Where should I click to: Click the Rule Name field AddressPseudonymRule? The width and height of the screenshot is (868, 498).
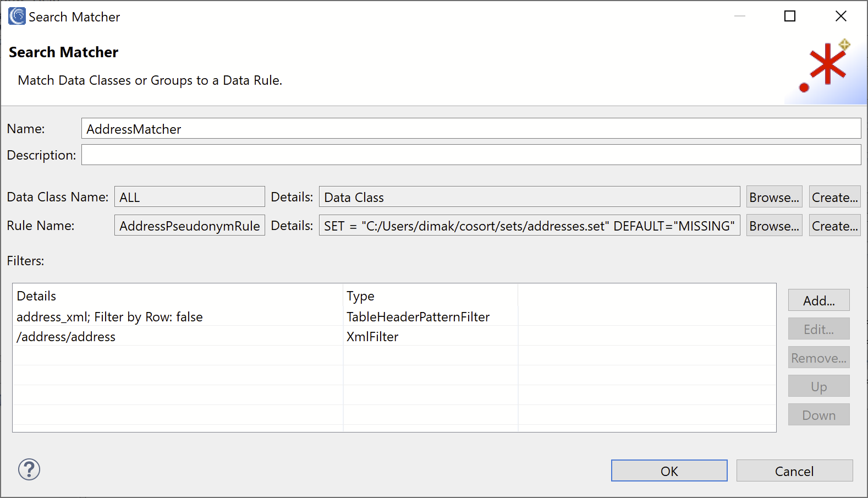click(x=189, y=225)
